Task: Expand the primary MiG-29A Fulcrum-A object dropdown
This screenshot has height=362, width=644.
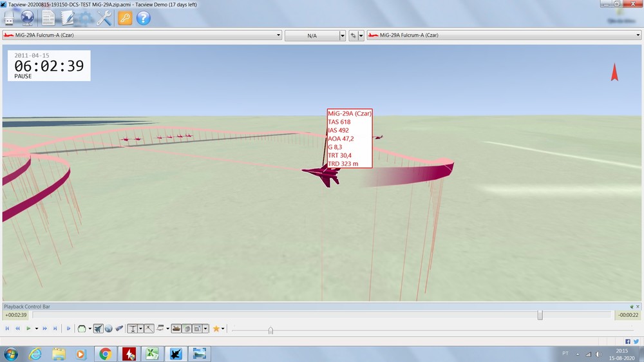Action: pos(278,35)
